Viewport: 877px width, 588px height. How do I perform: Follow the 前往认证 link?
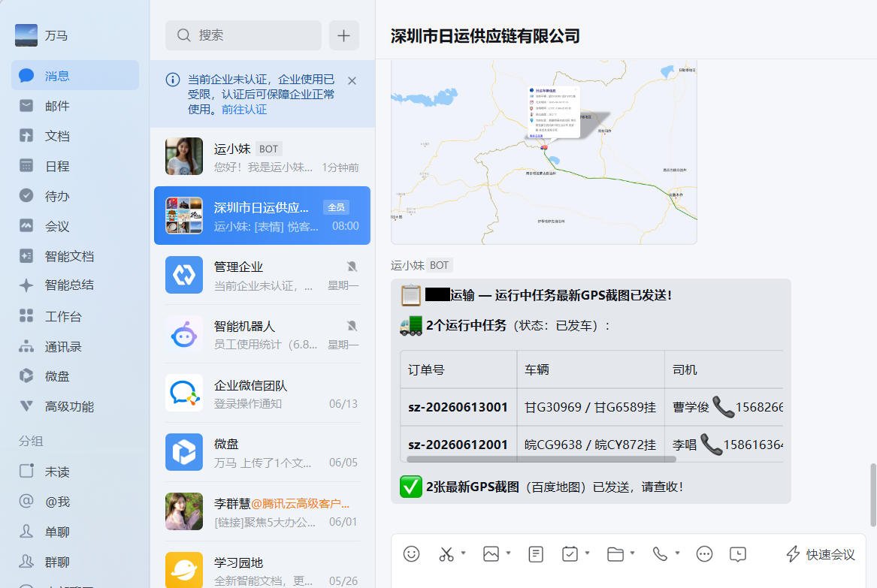pyautogui.click(x=243, y=110)
